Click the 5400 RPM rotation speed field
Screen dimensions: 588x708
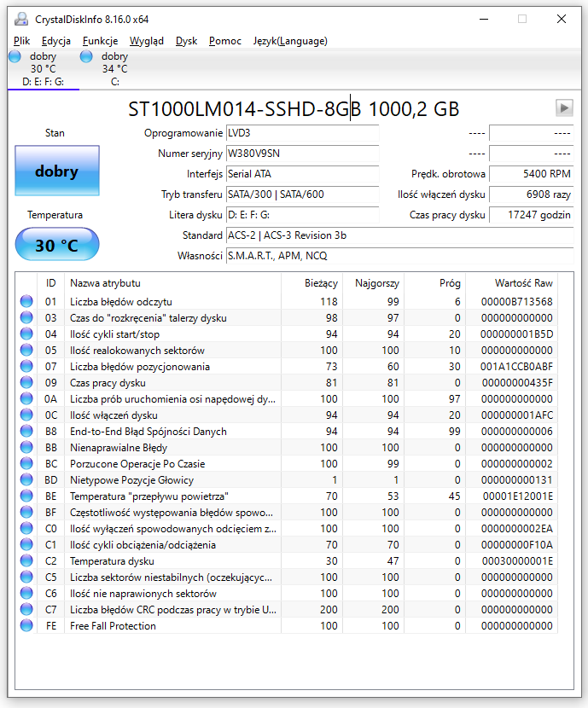click(532, 174)
